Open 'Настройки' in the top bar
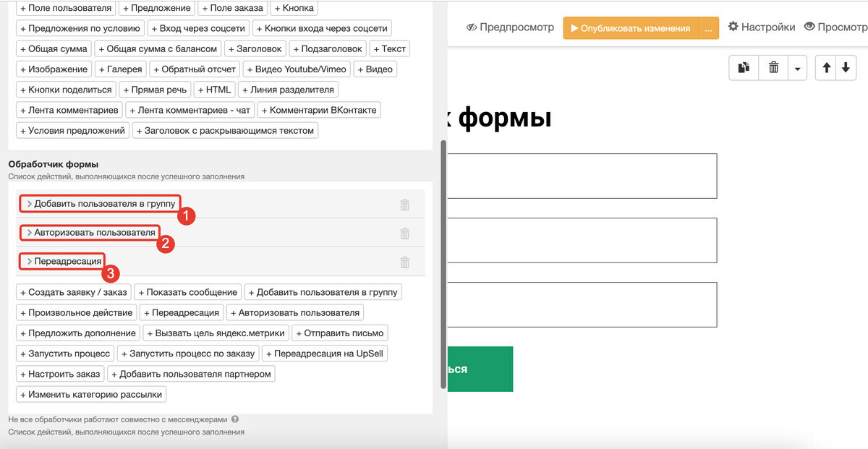The height and width of the screenshot is (449, 868). click(x=761, y=27)
